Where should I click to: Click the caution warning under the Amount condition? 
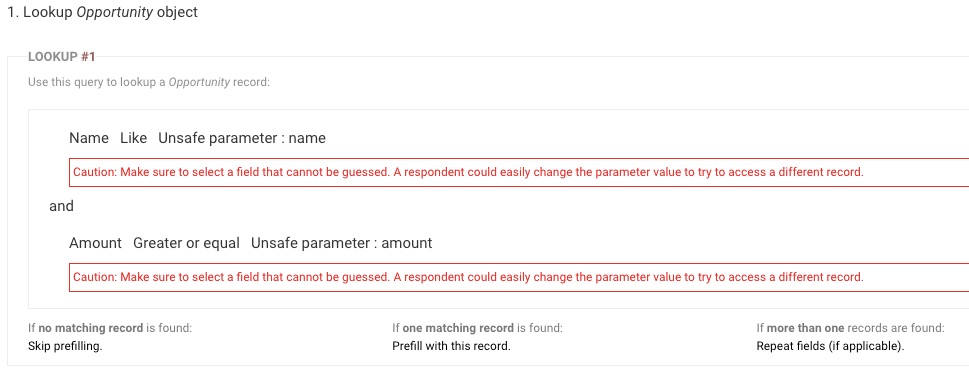pos(519,277)
